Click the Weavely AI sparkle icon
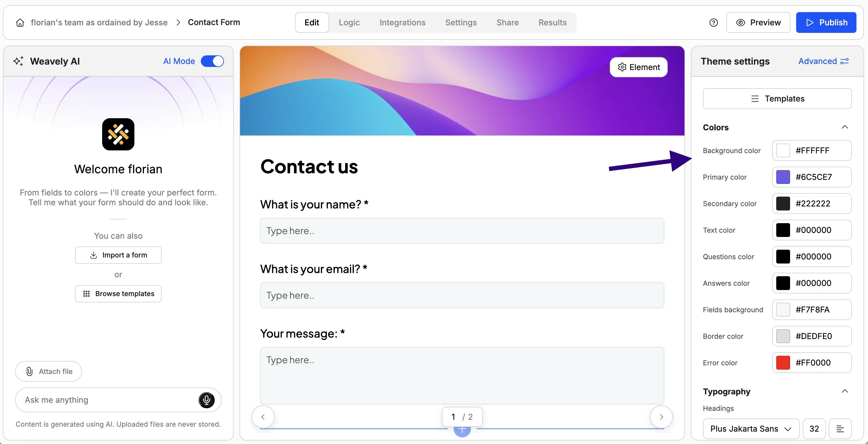 point(18,61)
